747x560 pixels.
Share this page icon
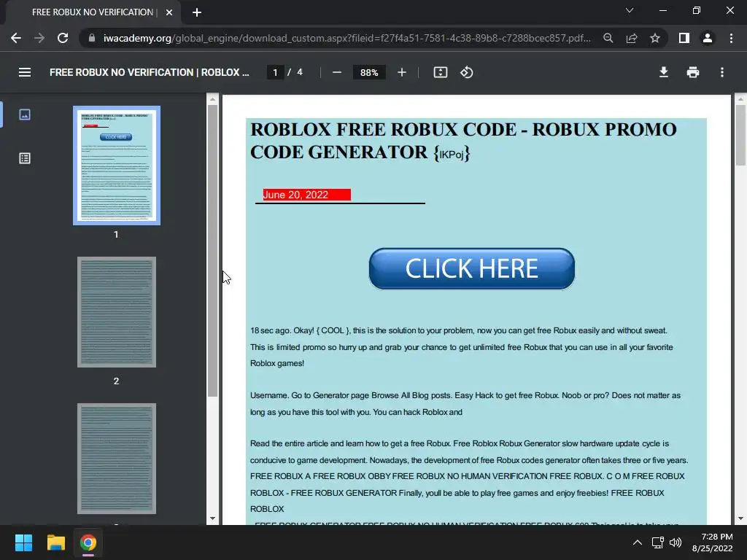pyautogui.click(x=632, y=38)
